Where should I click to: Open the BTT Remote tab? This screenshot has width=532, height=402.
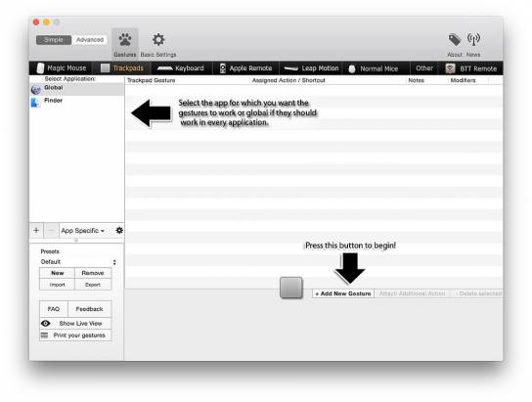(x=471, y=68)
